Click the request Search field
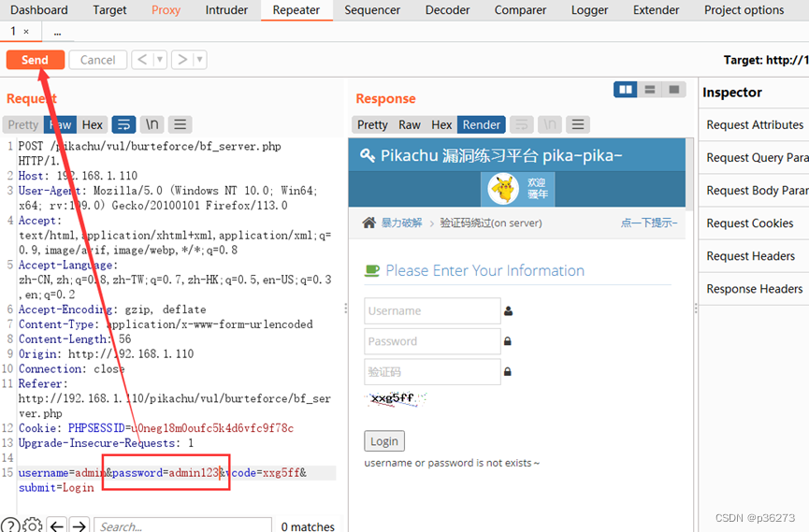 click(x=183, y=525)
